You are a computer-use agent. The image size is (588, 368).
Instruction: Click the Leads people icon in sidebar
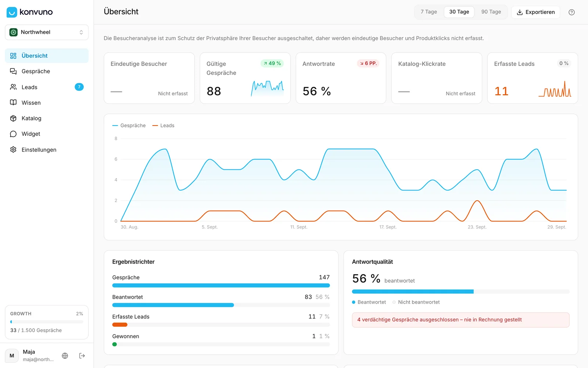tap(13, 87)
